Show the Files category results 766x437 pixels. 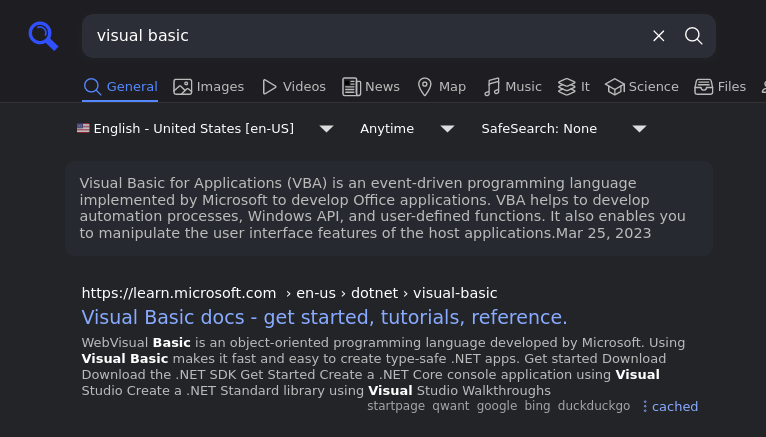coord(720,87)
